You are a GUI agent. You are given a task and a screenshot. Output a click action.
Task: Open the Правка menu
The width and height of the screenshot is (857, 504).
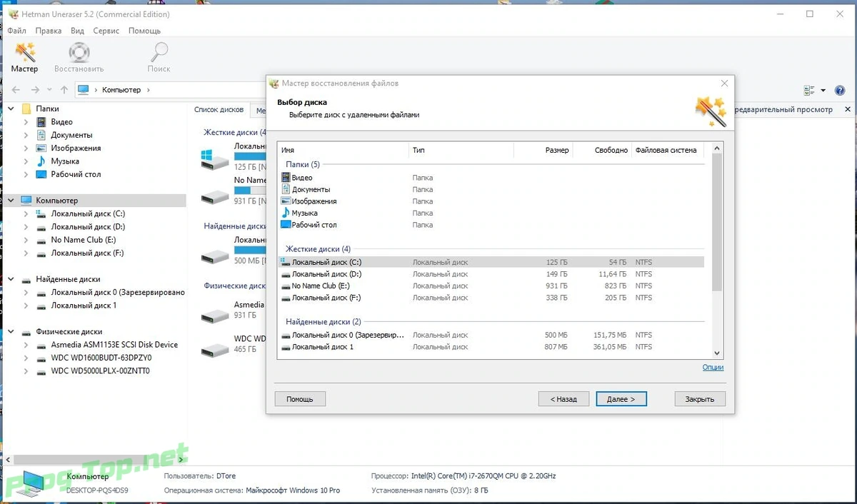coord(49,31)
